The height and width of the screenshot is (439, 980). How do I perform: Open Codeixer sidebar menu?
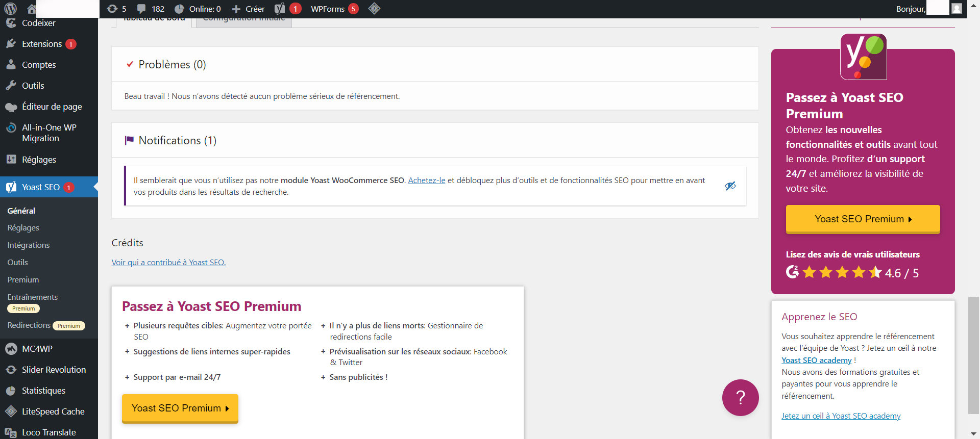coord(49,23)
